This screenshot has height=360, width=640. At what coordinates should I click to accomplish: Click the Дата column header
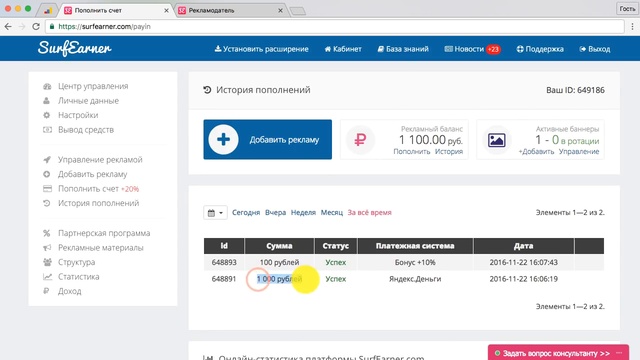(x=524, y=246)
